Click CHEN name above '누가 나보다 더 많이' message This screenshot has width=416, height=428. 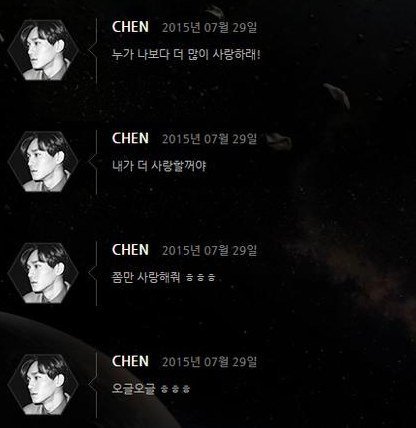[130, 27]
